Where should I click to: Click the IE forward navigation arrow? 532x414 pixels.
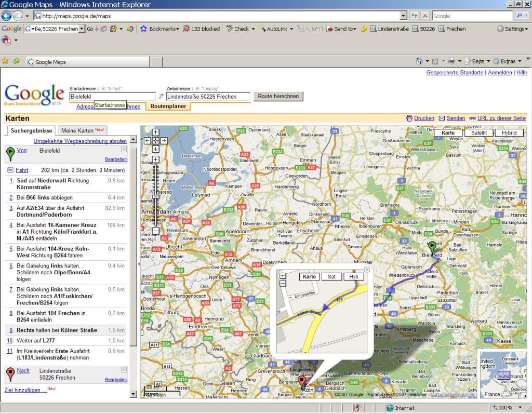pos(18,16)
